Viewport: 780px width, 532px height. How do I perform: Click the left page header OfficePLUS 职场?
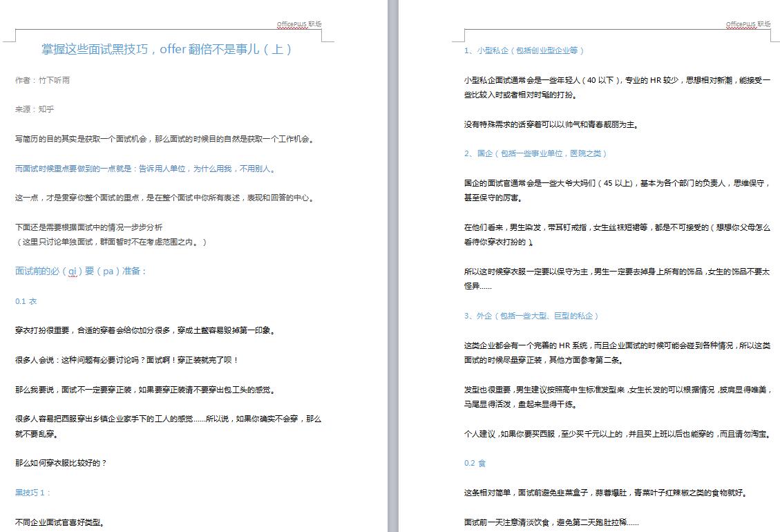tap(298, 24)
